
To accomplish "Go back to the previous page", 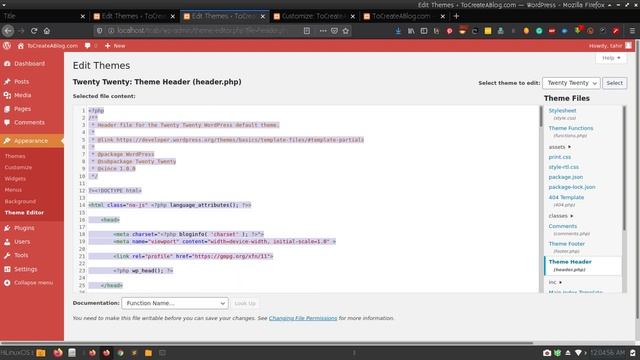I will (8, 31).
